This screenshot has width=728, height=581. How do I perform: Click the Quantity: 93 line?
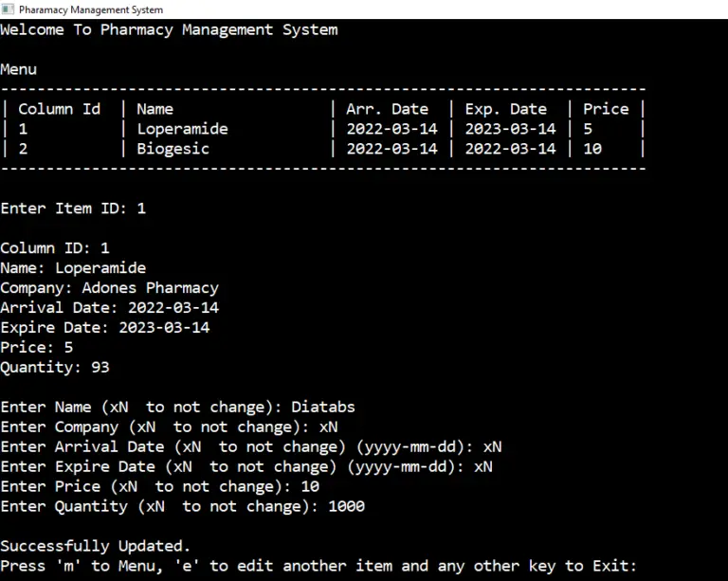(x=55, y=368)
